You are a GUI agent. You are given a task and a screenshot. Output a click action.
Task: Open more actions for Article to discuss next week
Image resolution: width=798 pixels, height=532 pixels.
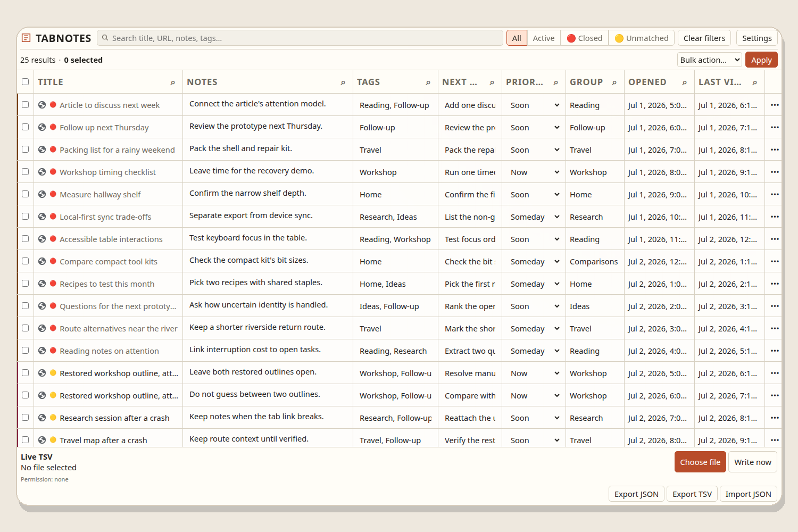point(775,105)
